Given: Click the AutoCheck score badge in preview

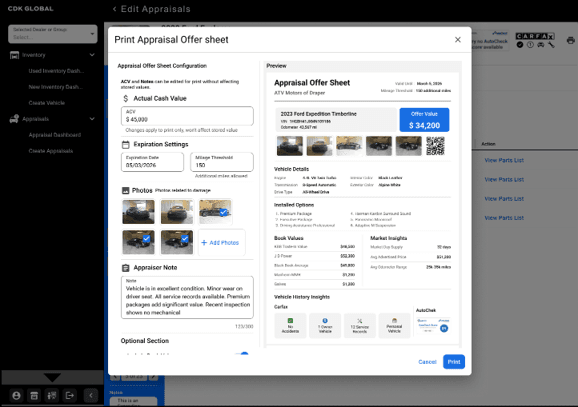Looking at the screenshot, I should (x=444, y=328).
